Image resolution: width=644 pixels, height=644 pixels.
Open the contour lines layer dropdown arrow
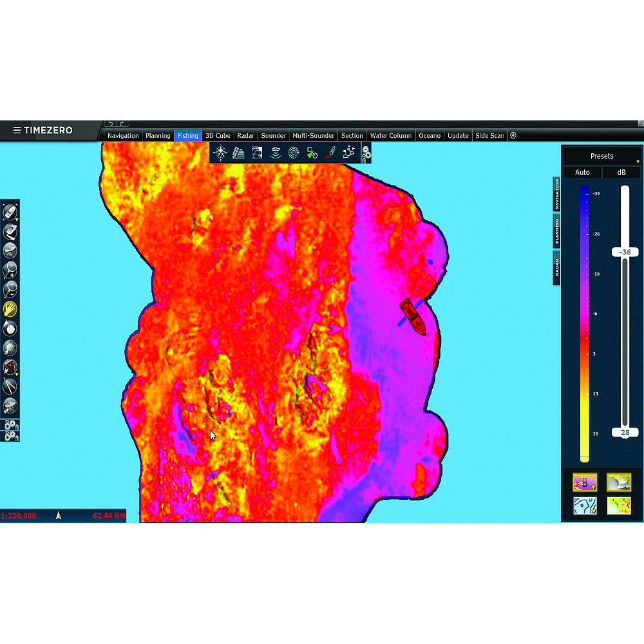[594, 511]
